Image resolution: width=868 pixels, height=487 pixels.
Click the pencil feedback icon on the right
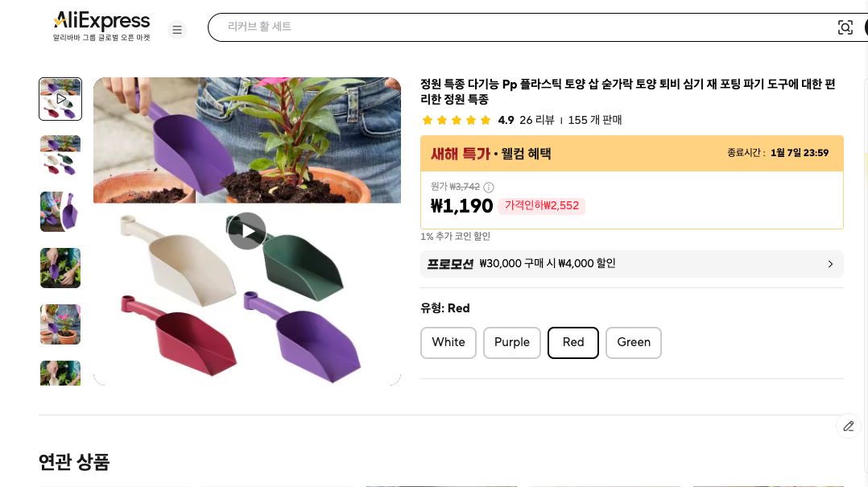(x=849, y=426)
